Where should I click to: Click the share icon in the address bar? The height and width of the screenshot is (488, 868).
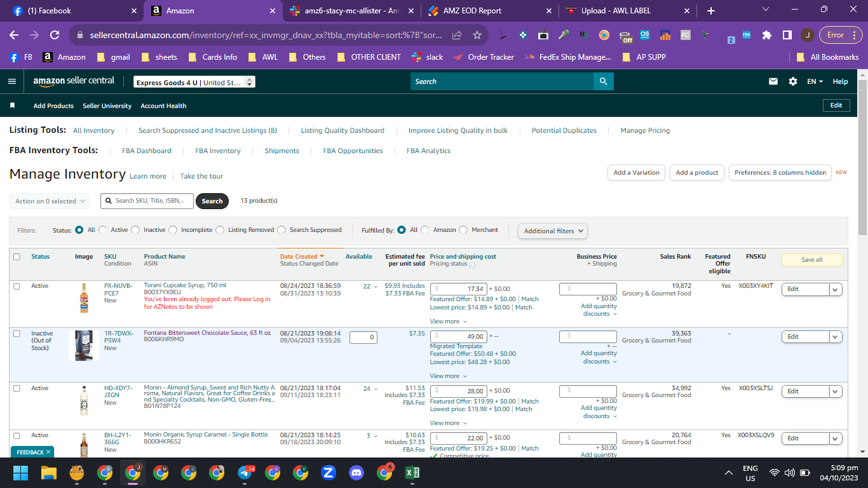[457, 35]
